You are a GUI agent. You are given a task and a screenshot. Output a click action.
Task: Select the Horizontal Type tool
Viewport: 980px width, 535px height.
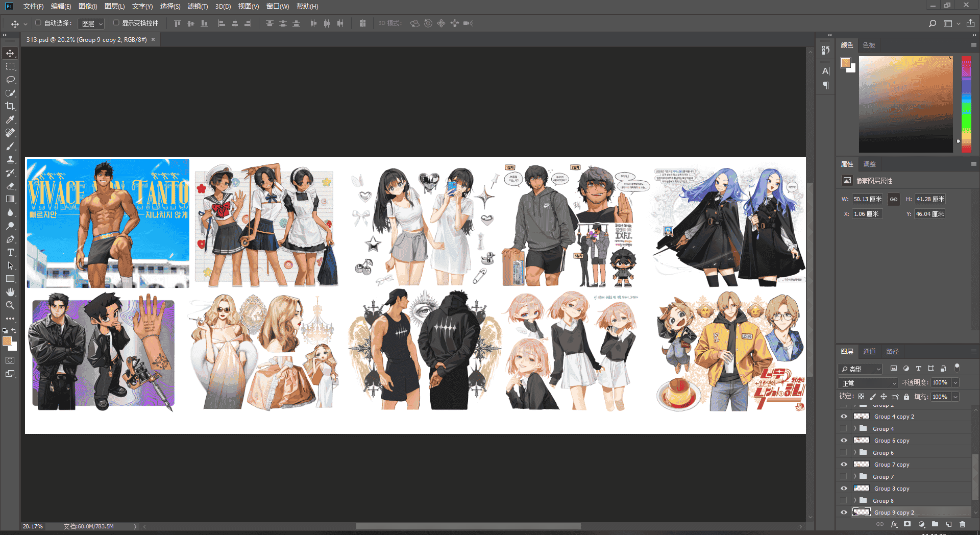[10, 252]
